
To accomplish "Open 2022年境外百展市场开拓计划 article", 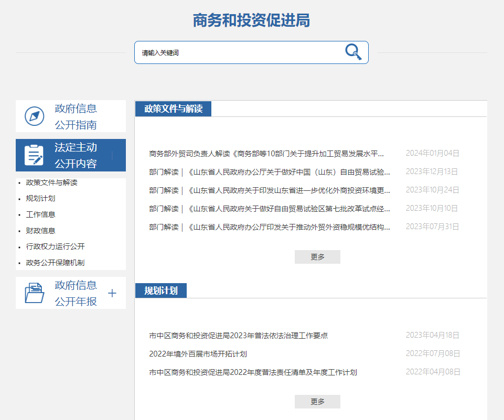I will tap(198, 354).
